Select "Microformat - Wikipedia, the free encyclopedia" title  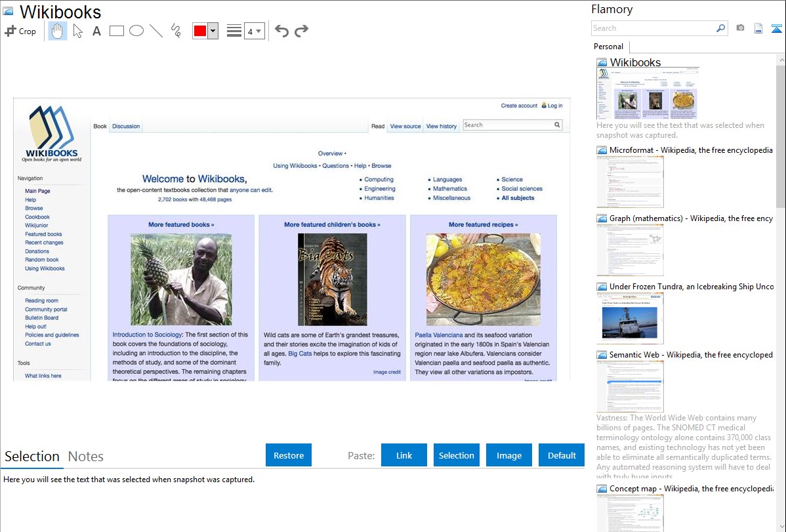(691, 150)
